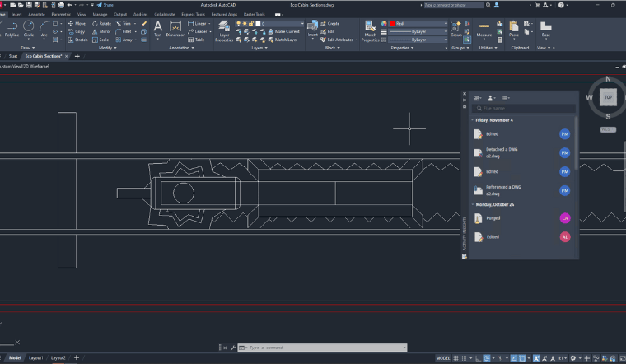
Task: Click the Measure utility
Action: pyautogui.click(x=484, y=30)
